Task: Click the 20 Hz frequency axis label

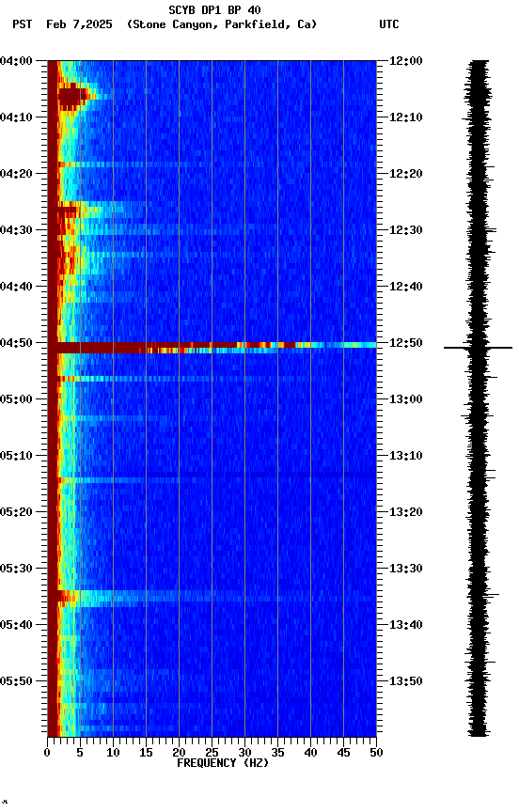Action: click(x=179, y=753)
